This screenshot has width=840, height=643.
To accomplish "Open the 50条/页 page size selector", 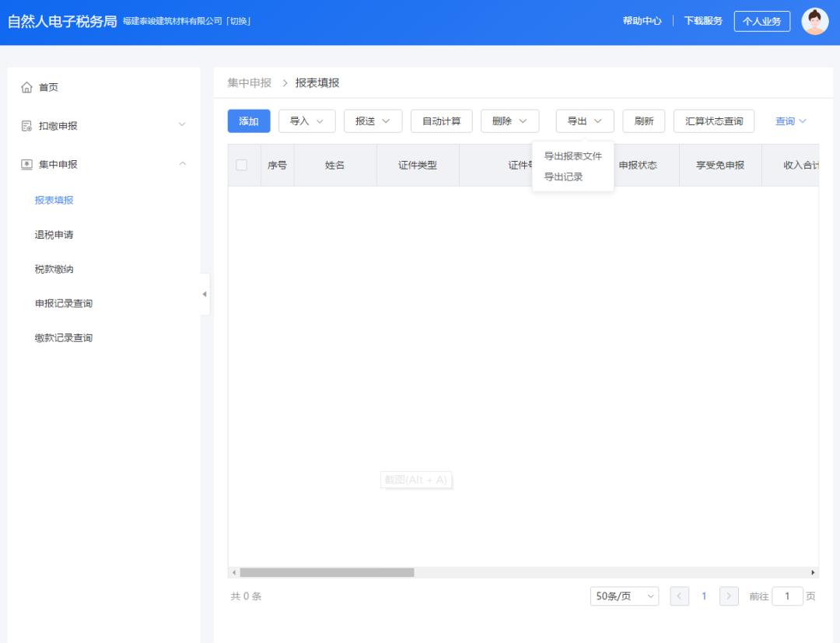I will pos(624,596).
